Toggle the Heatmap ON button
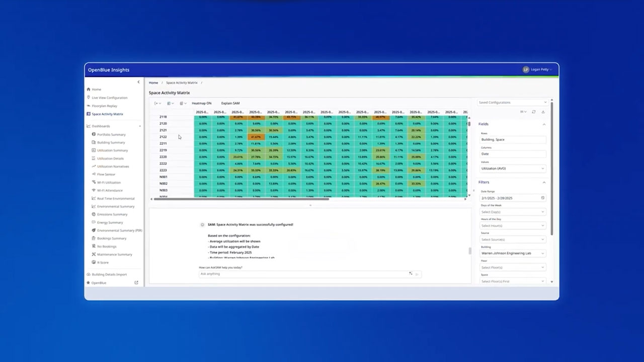 coord(201,103)
